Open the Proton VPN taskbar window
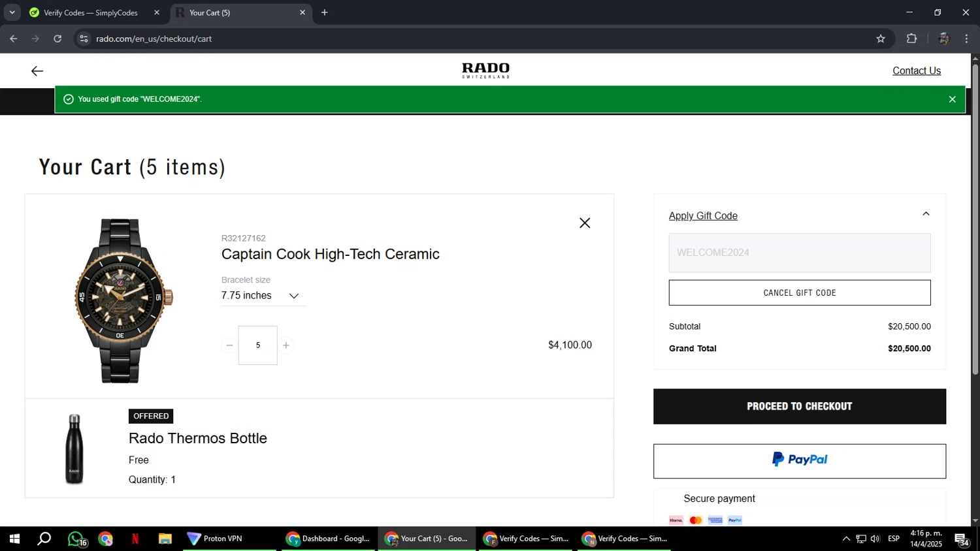The image size is (980, 551). (229, 539)
